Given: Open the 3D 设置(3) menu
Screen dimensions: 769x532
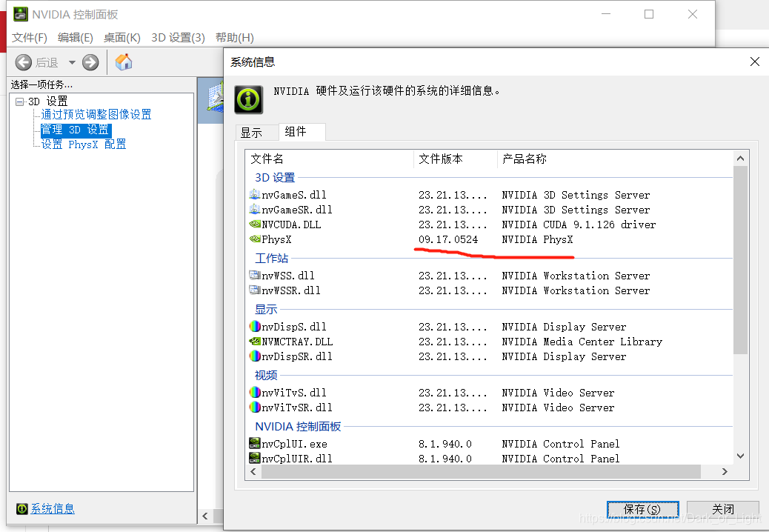Looking at the screenshot, I should pos(178,38).
